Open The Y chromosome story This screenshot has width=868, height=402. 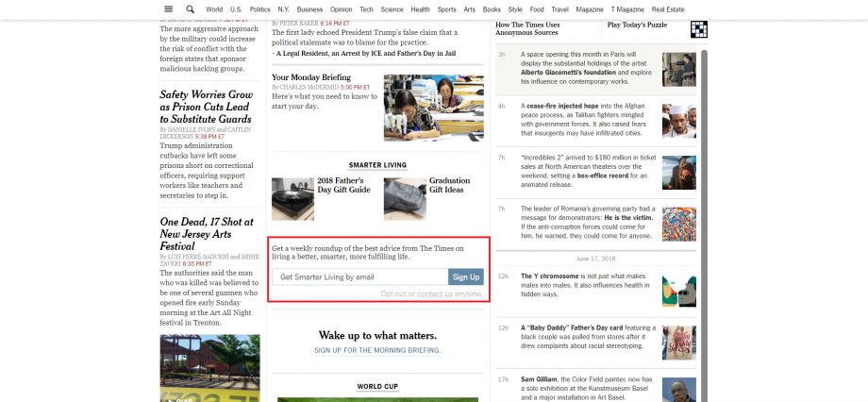585,285
